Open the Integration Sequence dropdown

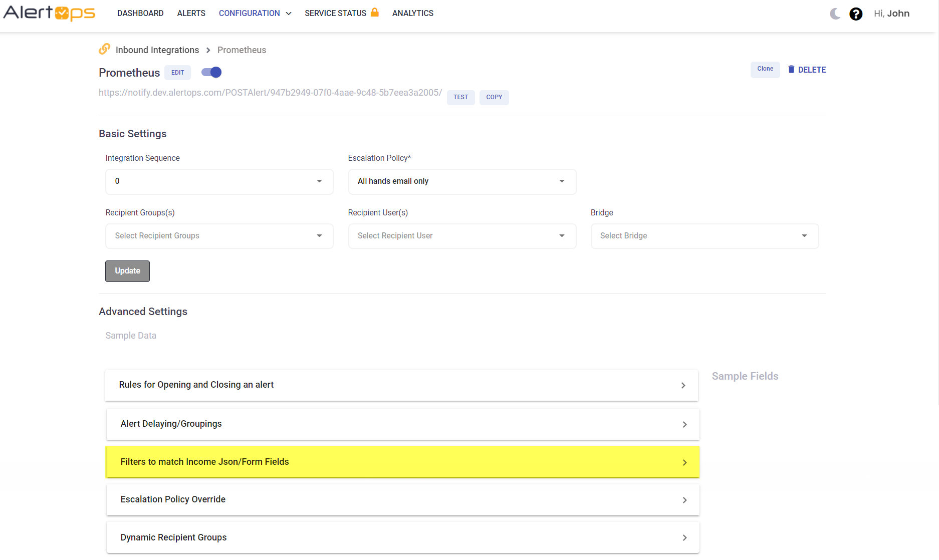coord(219,181)
